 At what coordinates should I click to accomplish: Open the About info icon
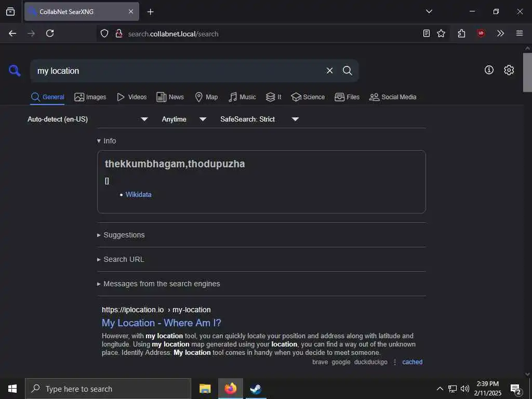click(489, 70)
